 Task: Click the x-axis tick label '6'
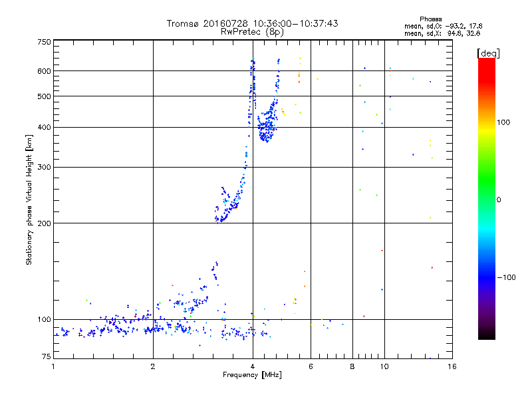pos(311,366)
